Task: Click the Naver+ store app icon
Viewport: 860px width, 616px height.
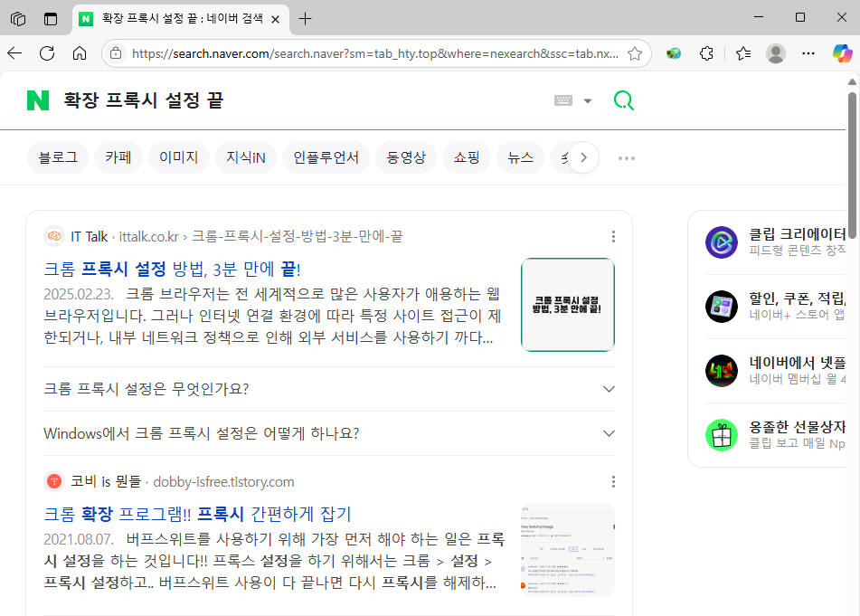Action: click(x=722, y=306)
